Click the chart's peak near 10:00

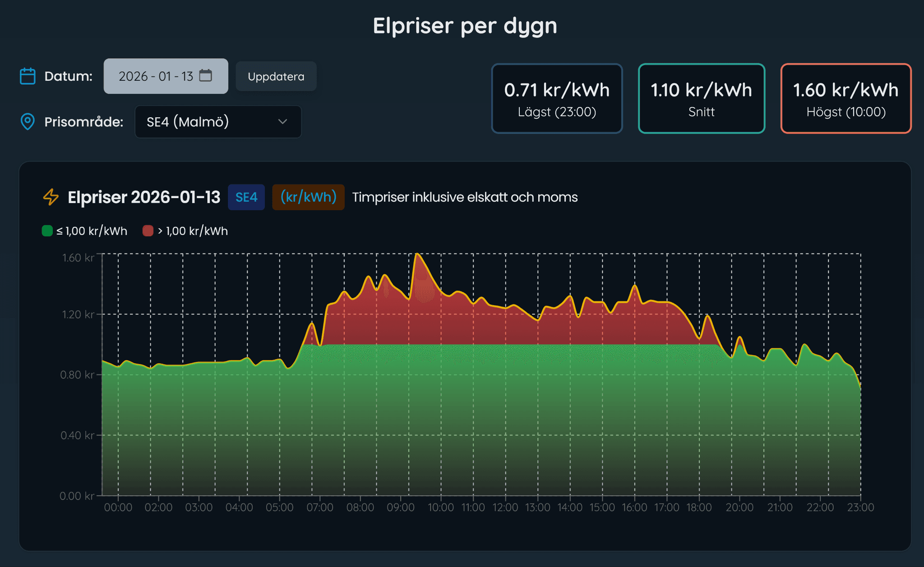tap(418, 254)
